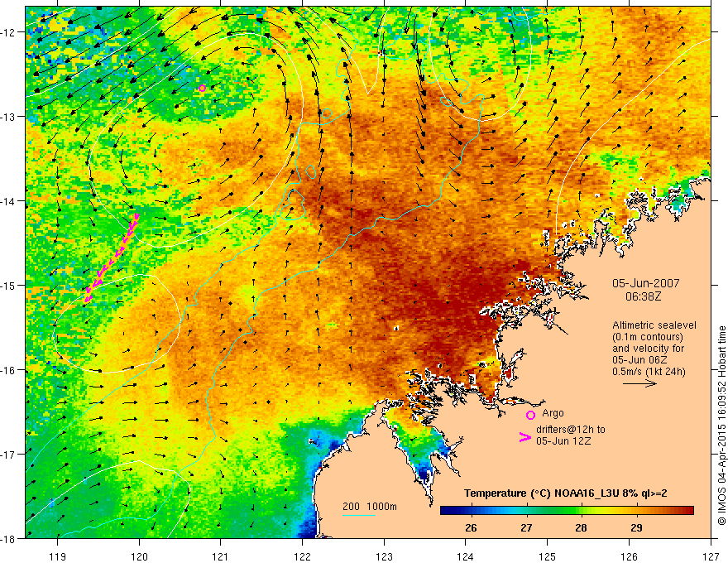
Task: Click the '-16' latitude axis label
Action: [9, 370]
